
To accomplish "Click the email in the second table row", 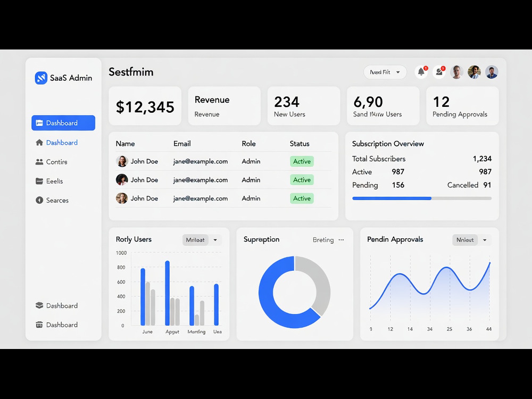I will coord(201,180).
